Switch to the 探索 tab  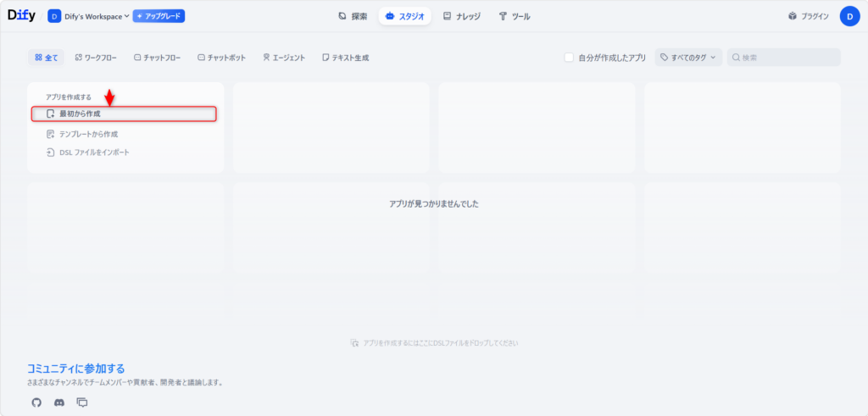coord(353,16)
